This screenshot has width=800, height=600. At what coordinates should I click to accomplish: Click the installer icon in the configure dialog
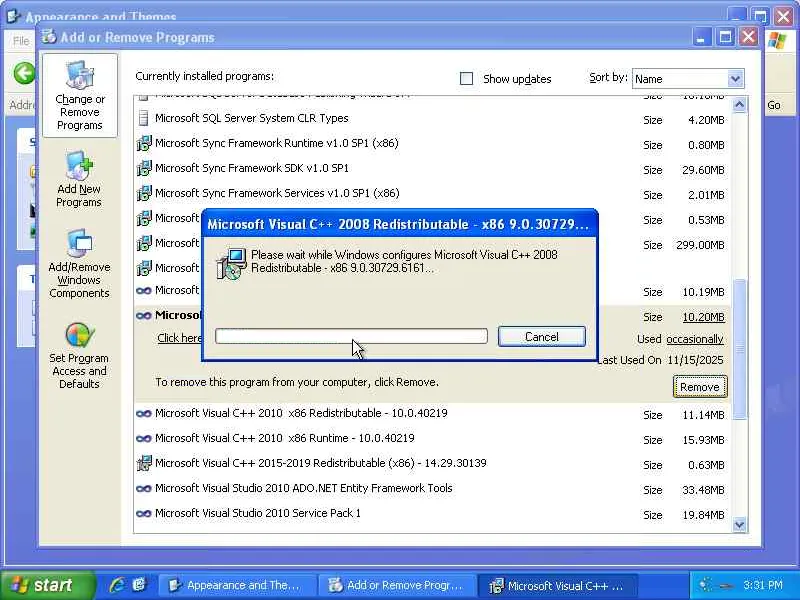pos(231,263)
